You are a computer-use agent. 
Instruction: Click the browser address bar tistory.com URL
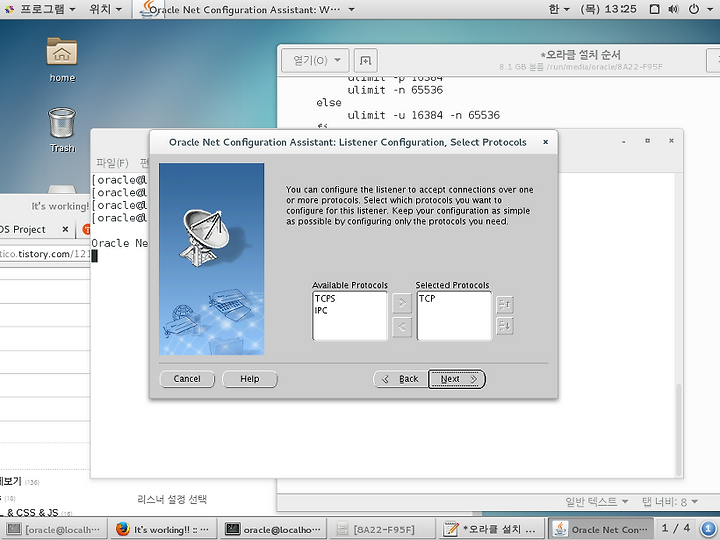pyautogui.click(x=45, y=253)
